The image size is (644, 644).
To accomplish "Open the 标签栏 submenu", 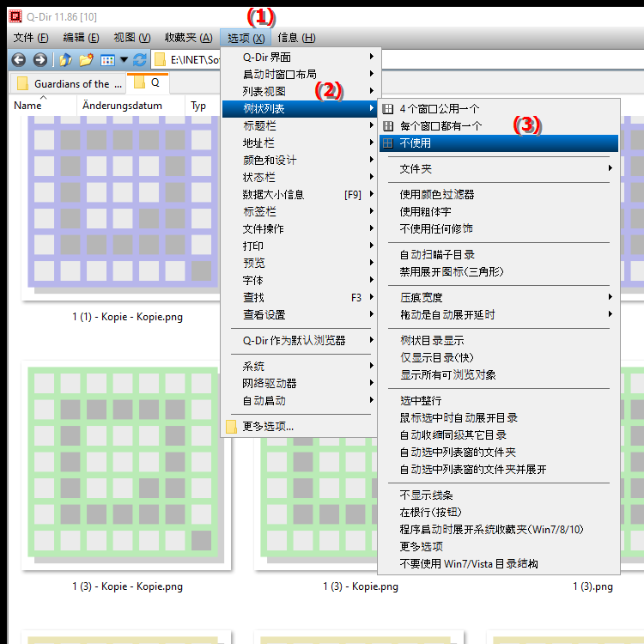I will coord(300,212).
